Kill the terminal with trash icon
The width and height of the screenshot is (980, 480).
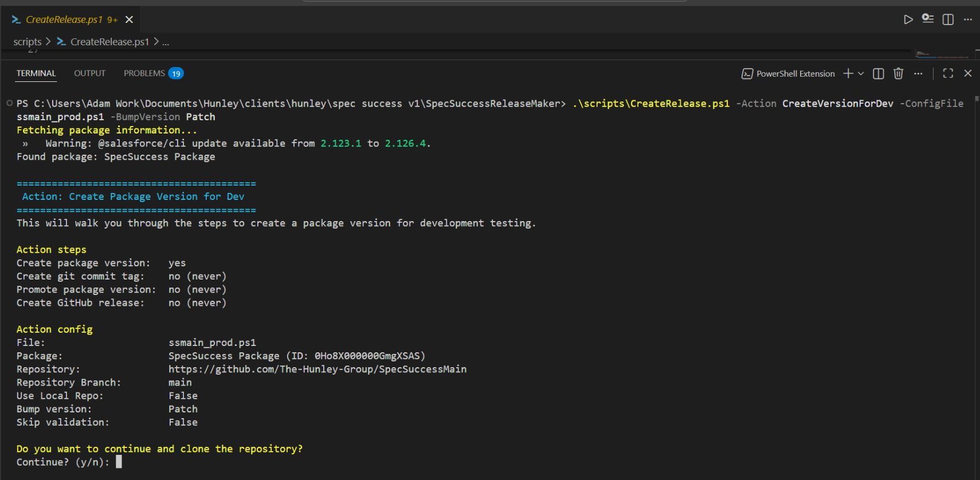click(x=898, y=73)
